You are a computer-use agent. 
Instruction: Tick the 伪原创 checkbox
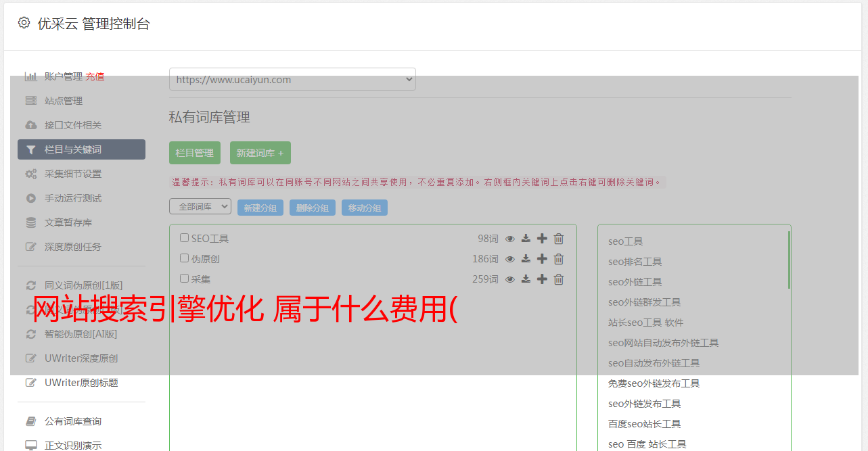pyautogui.click(x=184, y=258)
